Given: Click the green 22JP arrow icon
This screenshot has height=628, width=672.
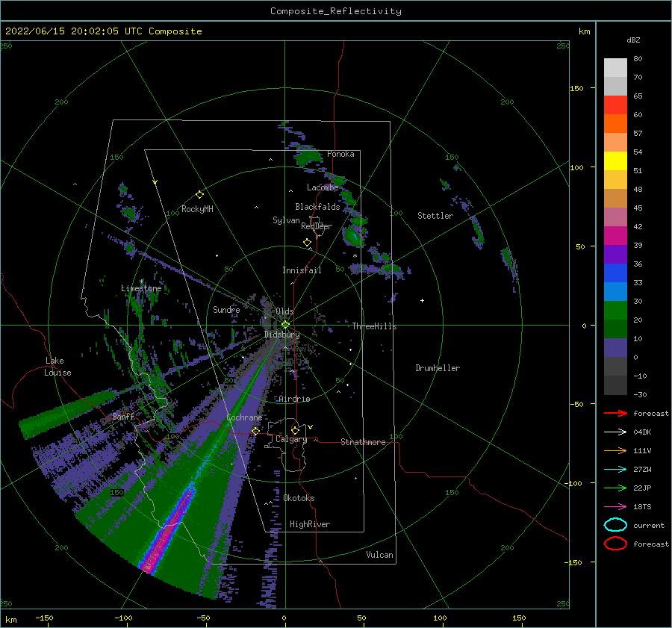Looking at the screenshot, I should 615,488.
